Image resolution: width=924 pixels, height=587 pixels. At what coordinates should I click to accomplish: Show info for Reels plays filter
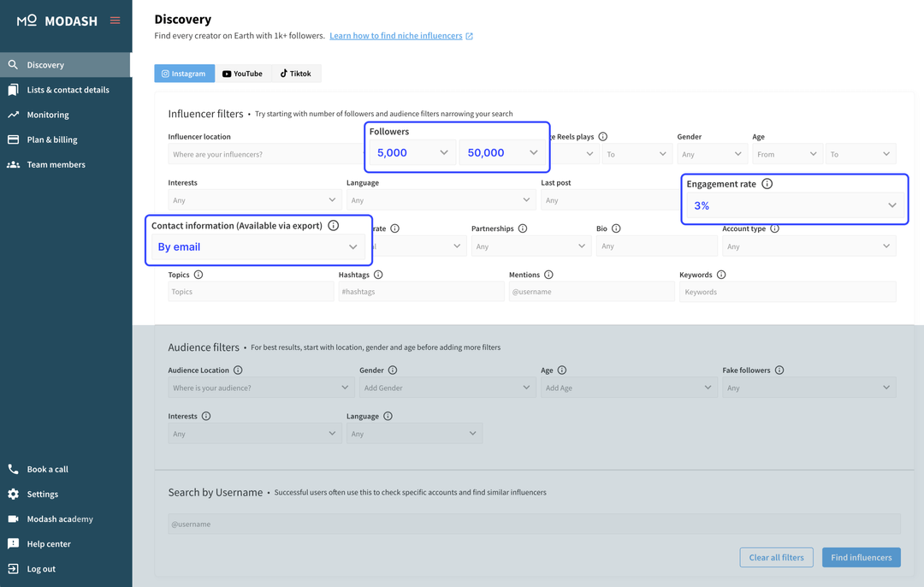[x=603, y=137]
